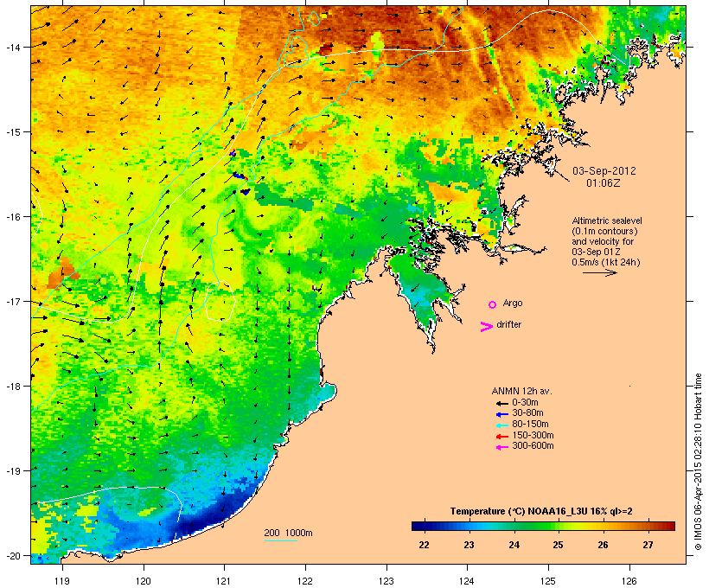Click the Temperature NOAA16_L3U colorbar title
The height and width of the screenshot is (588, 709).
[x=541, y=512]
